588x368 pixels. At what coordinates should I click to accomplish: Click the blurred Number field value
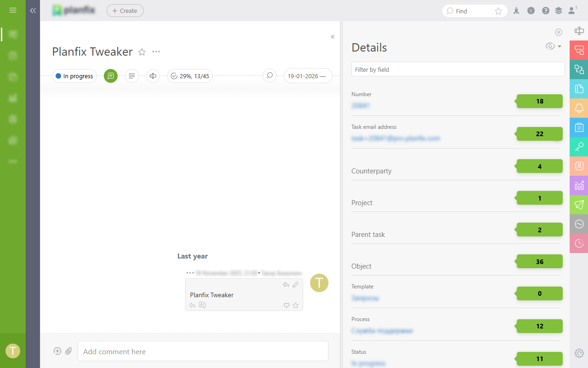[x=361, y=105]
